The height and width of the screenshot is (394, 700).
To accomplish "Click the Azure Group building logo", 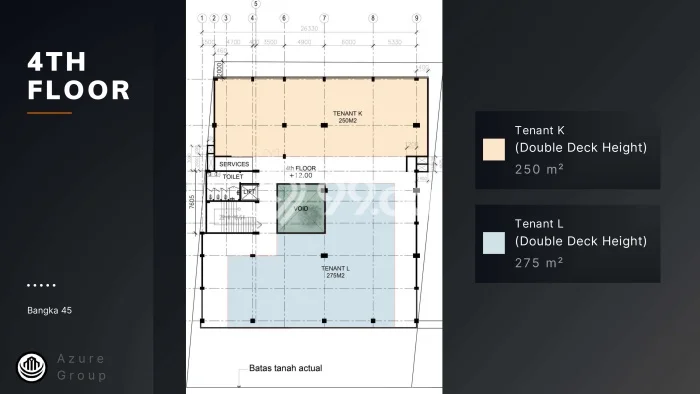I will click(31, 367).
